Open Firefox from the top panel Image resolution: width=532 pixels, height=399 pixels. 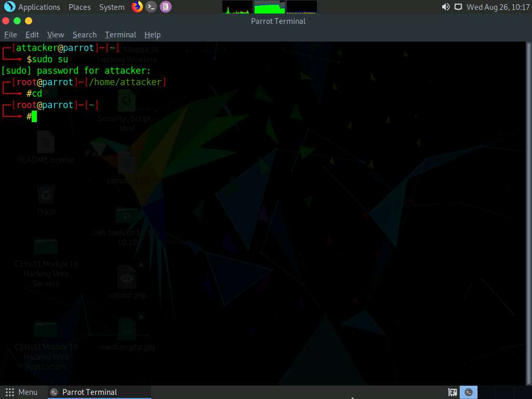(x=136, y=7)
